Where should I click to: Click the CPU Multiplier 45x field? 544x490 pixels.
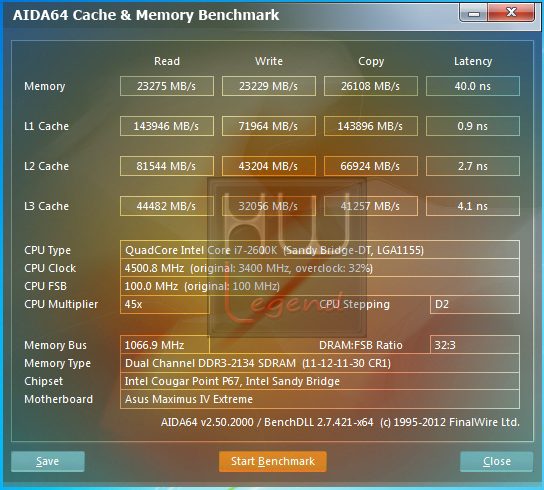tap(165, 304)
